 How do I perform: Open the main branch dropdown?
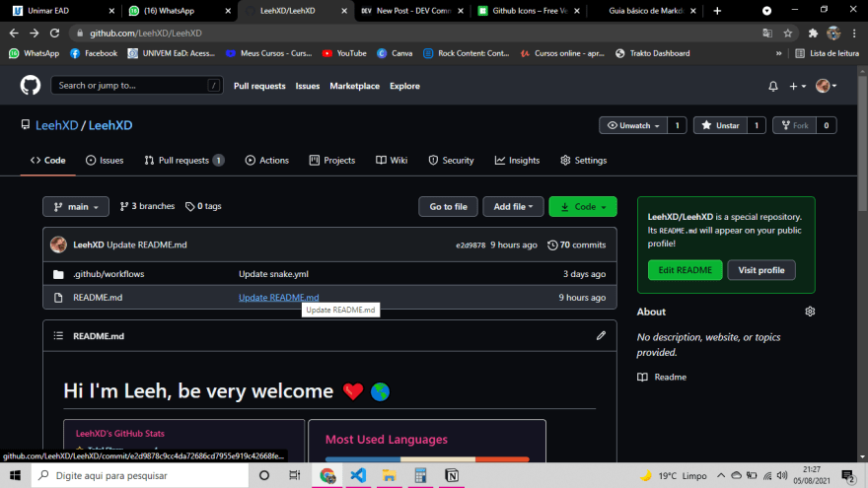[x=76, y=206]
